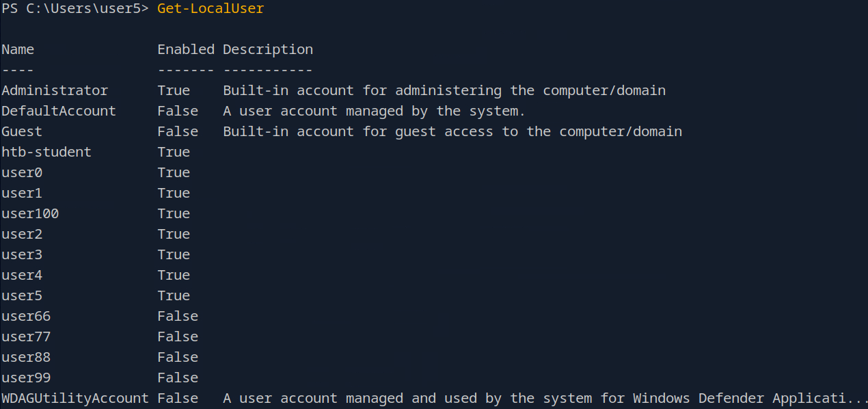Click the Administrator account name
Viewport: 868px width, 409px height.
pos(55,91)
